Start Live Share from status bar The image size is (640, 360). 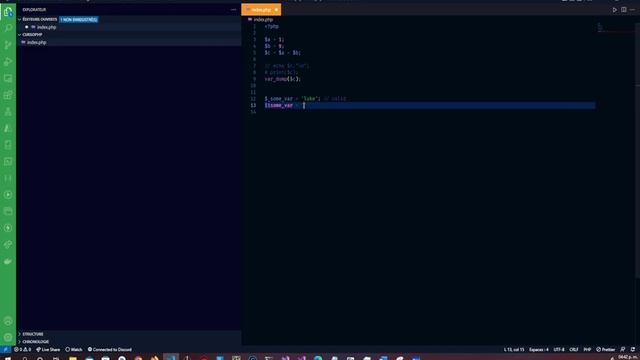tap(48, 350)
